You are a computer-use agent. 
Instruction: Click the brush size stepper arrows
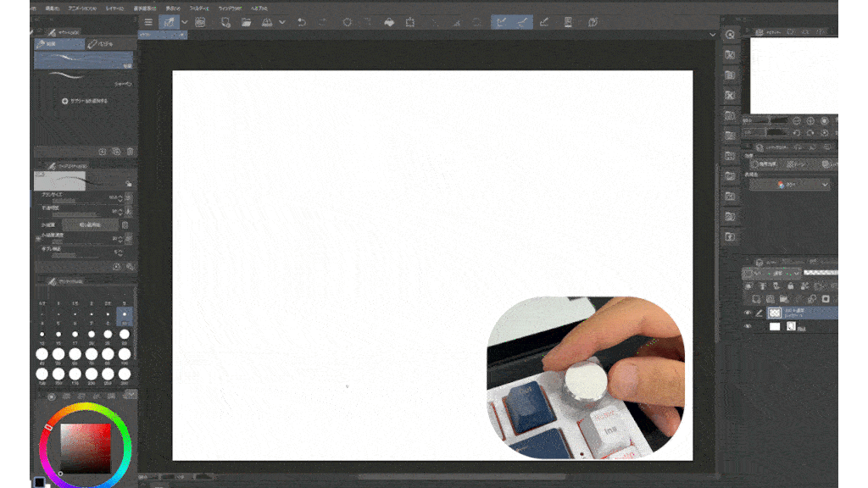[120, 197]
